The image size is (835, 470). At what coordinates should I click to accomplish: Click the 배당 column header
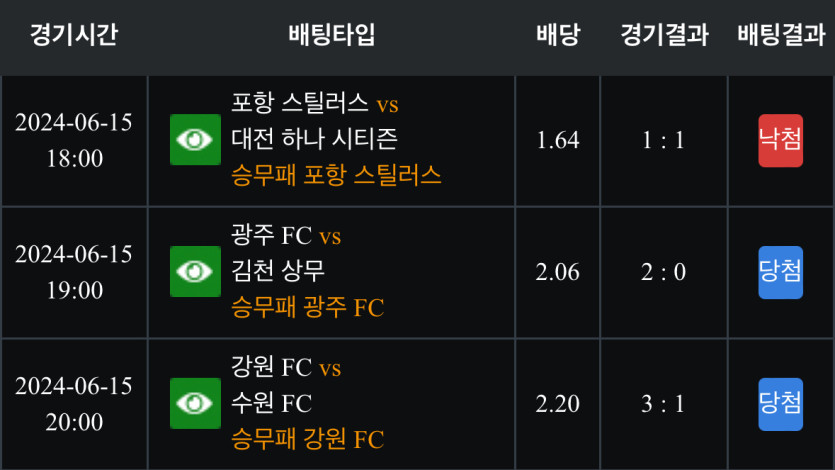tap(558, 35)
